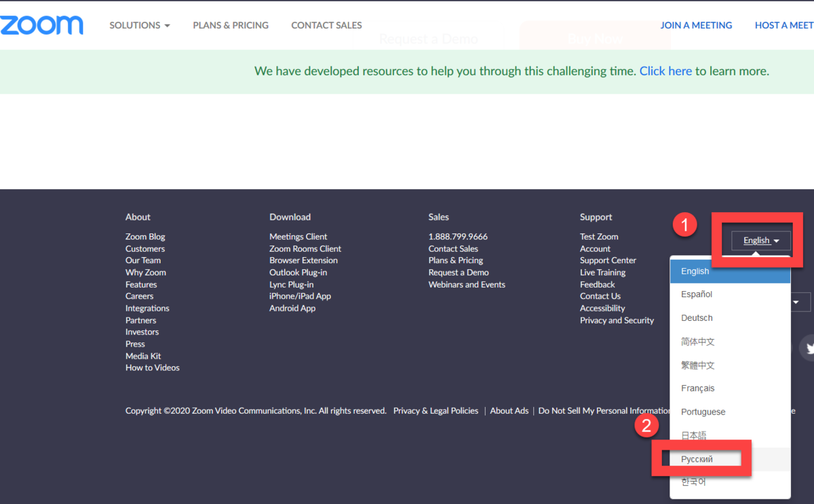814x504 pixels.
Task: Open the Zoom Blog link
Action: pos(145,237)
